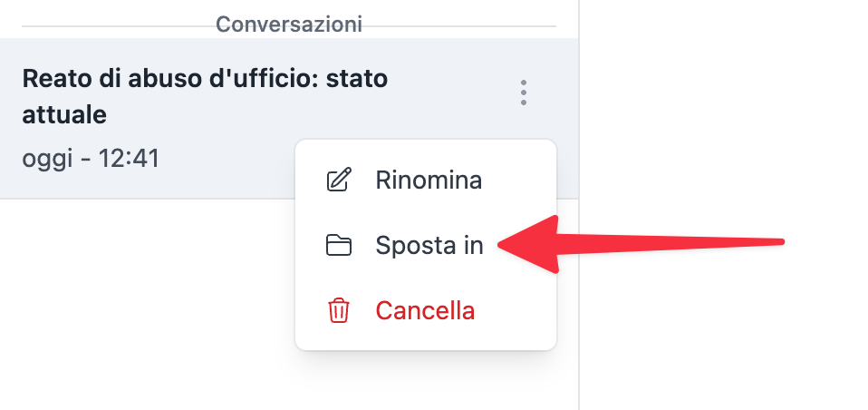Click the word "stato" in the conversation title

(x=356, y=79)
